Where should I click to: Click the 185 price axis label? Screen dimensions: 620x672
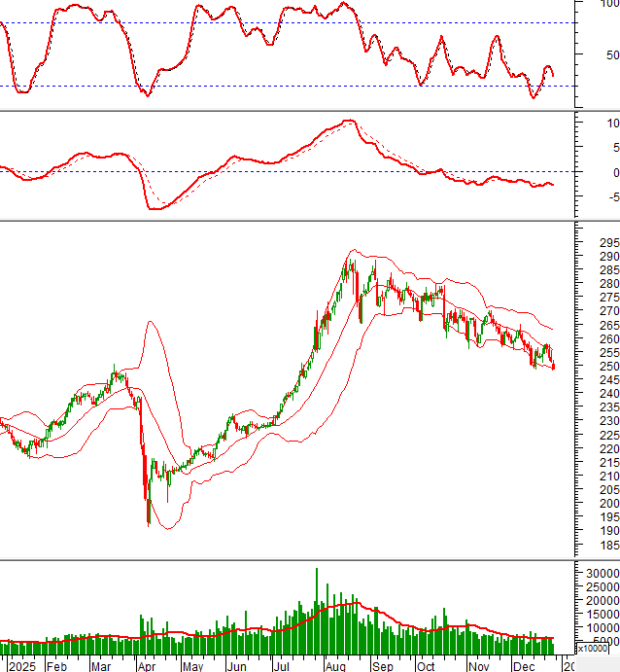(x=608, y=547)
